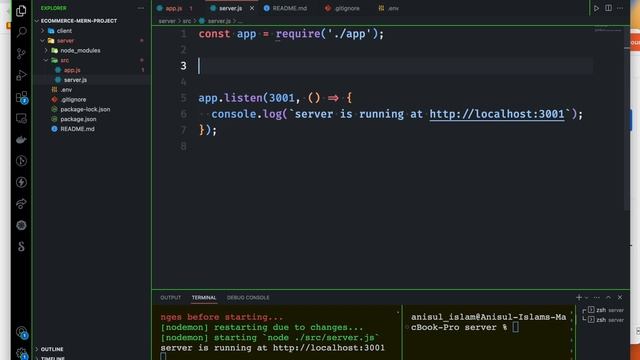Screen dimensions: 640x360
Task: Click the require('./app') line of code
Action: pos(291,34)
